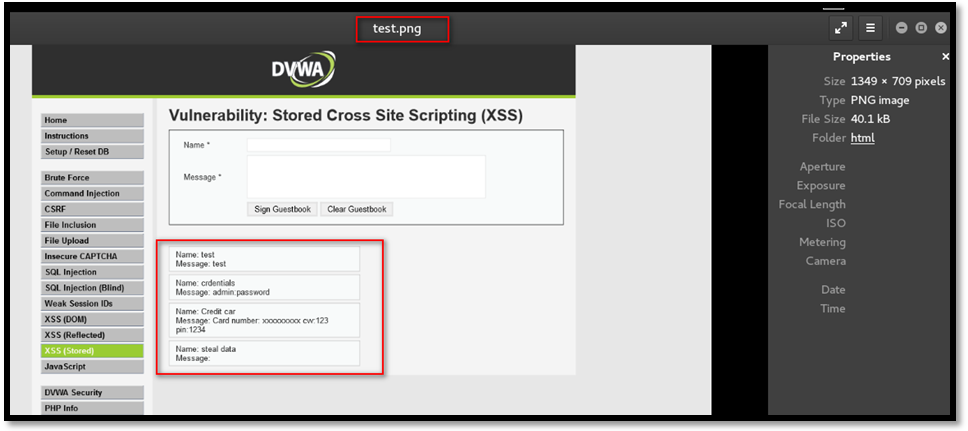Screen dimensions: 968x431
Task: Click the Sign Guestbook button
Action: tap(282, 209)
